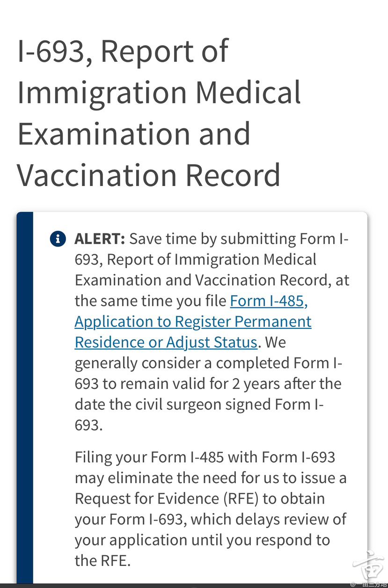This screenshot has height=588, width=388.
Task: Open the 'Form I-485,' link text
Action: coord(269,301)
